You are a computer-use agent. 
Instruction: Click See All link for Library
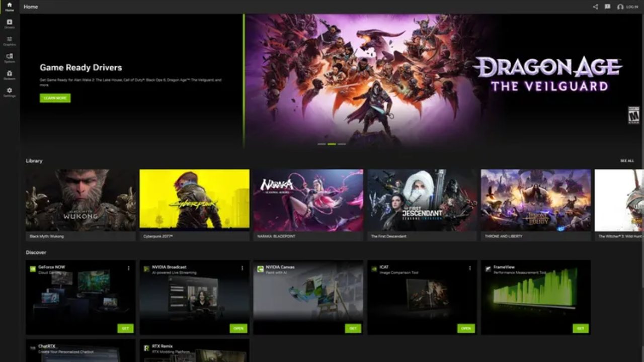[x=627, y=161]
